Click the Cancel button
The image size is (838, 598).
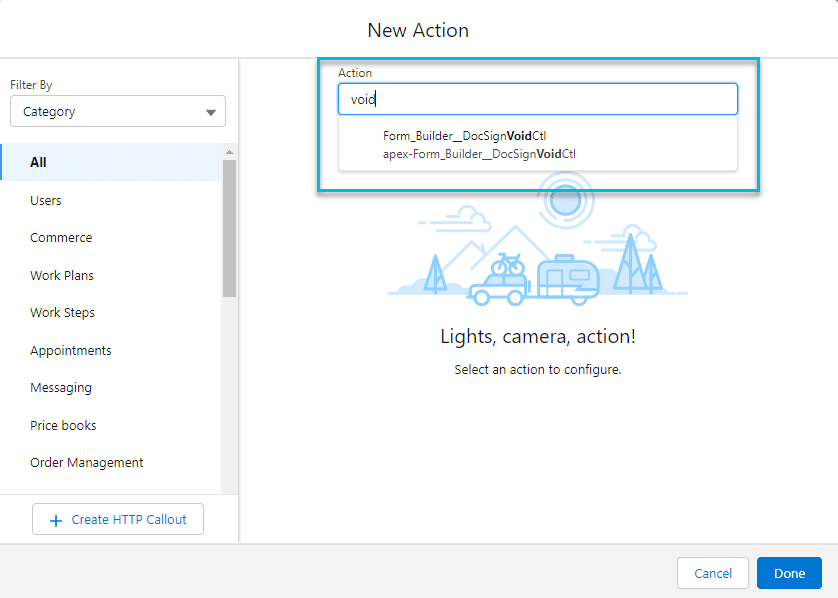(712, 573)
